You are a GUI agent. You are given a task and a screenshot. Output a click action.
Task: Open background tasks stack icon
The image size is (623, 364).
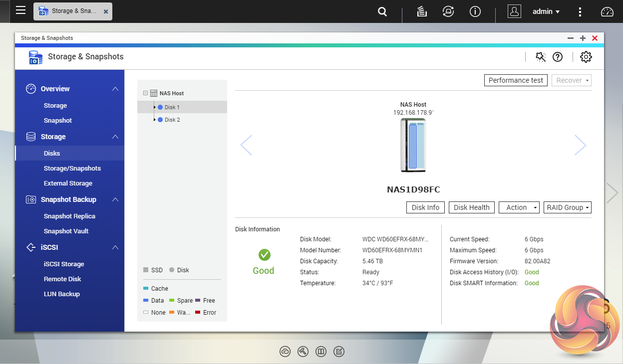[422, 11]
